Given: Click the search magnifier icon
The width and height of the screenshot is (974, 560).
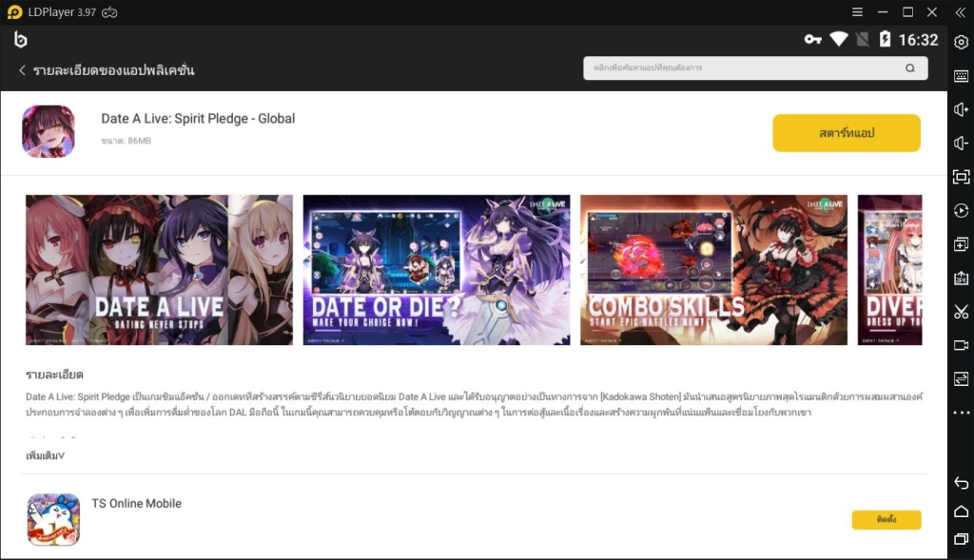Looking at the screenshot, I should pos(910,68).
